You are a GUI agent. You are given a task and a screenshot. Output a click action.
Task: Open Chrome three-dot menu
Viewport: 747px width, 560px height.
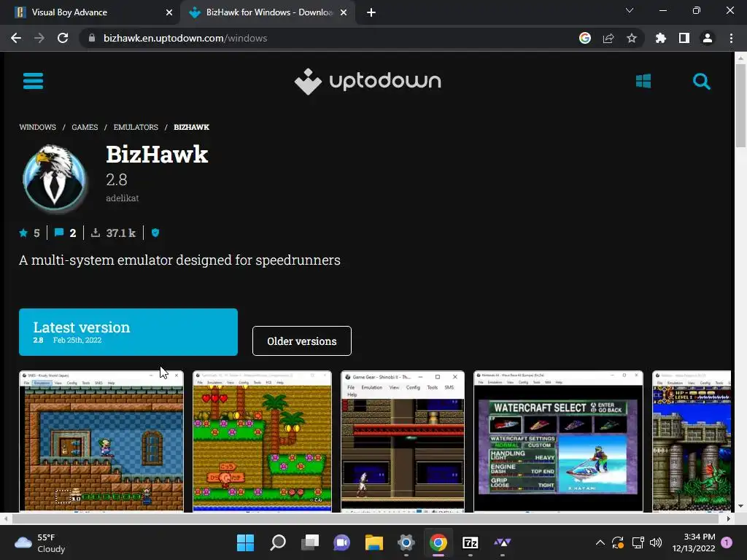[x=731, y=38]
